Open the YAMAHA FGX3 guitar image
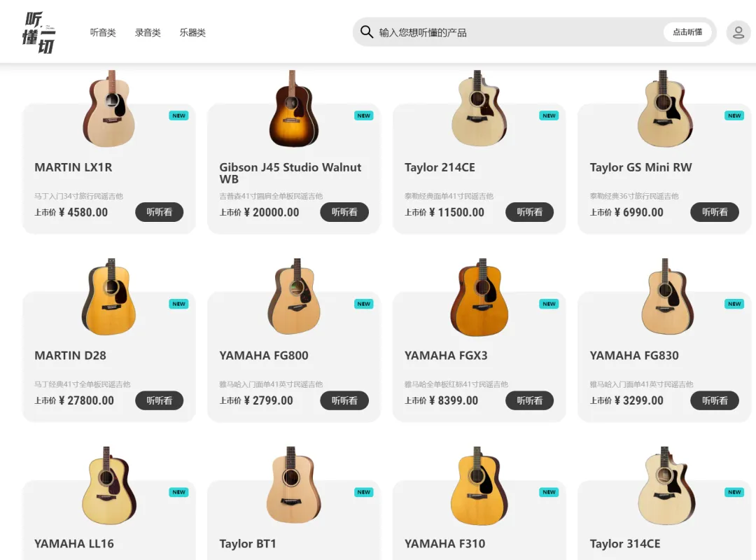 (479, 297)
